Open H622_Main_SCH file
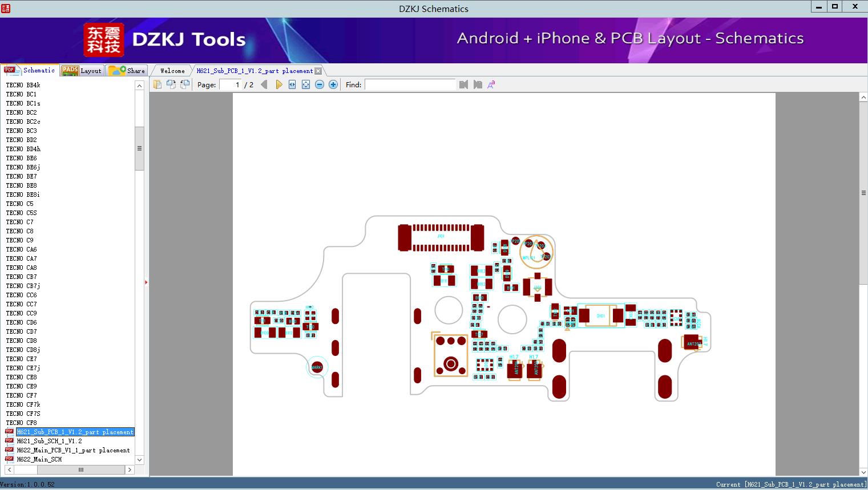 coord(39,459)
